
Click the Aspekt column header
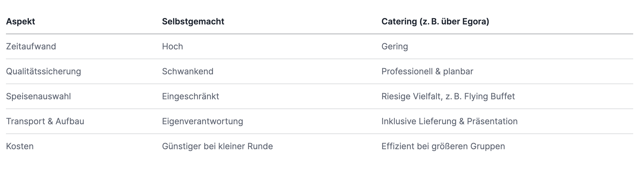(21, 21)
